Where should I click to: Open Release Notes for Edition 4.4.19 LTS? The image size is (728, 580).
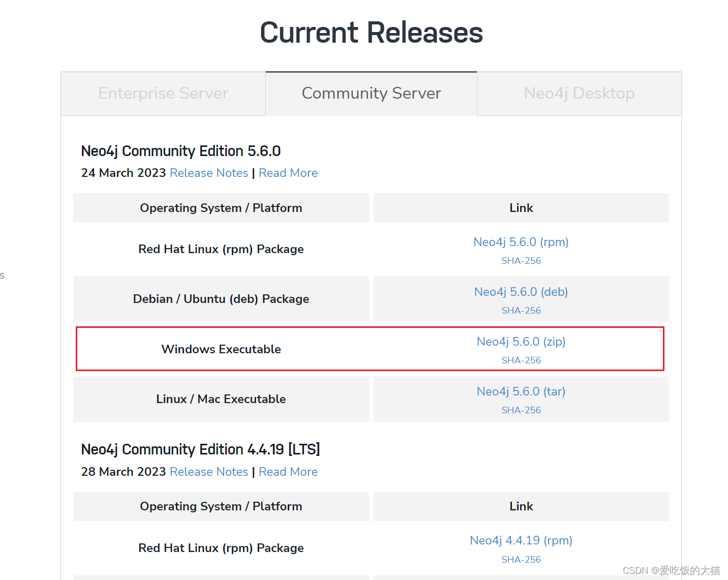click(x=209, y=472)
